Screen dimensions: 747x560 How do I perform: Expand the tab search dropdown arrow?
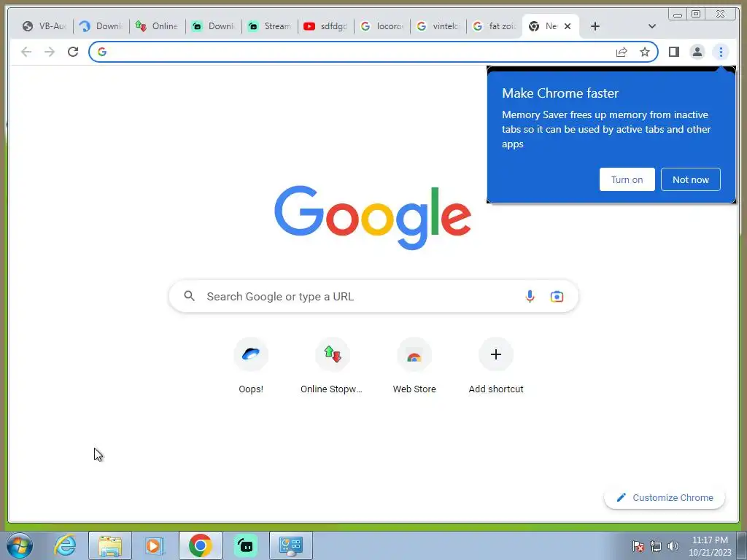(x=651, y=26)
